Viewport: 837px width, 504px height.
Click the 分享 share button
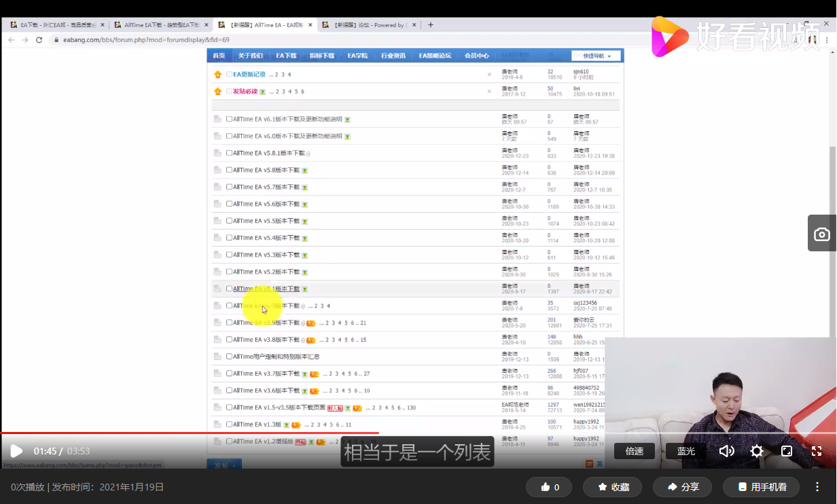click(682, 487)
